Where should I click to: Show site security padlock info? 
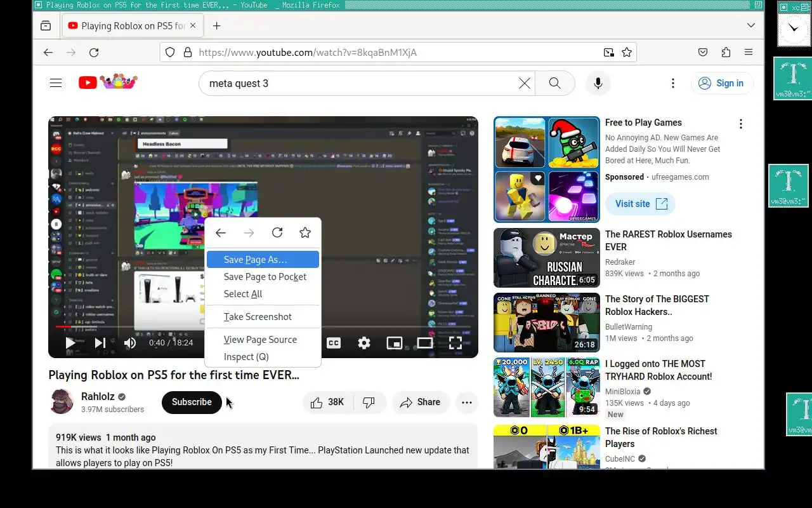(x=188, y=53)
